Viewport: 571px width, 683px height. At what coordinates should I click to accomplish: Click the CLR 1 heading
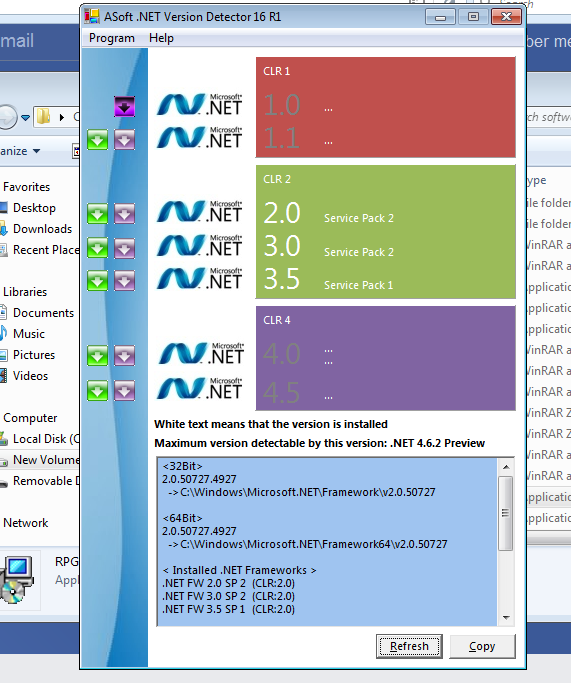click(277, 71)
